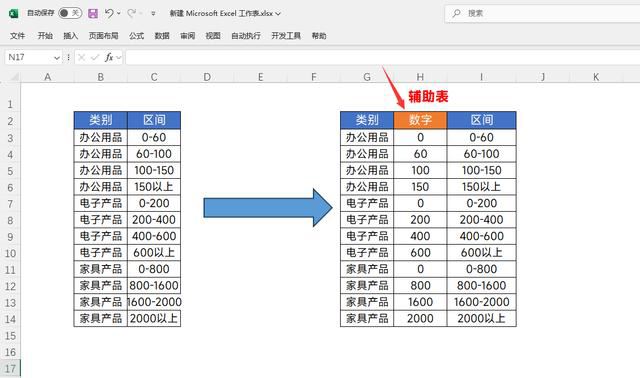Click cell H4 containing 60
640x378 pixels.
420,154
